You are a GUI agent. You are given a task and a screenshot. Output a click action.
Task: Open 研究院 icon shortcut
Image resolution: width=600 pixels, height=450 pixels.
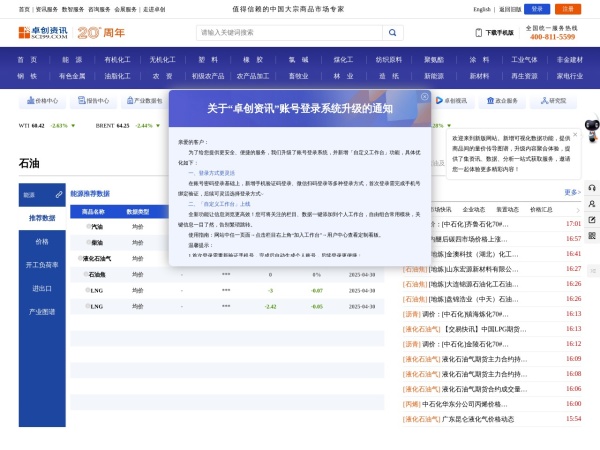545,101
